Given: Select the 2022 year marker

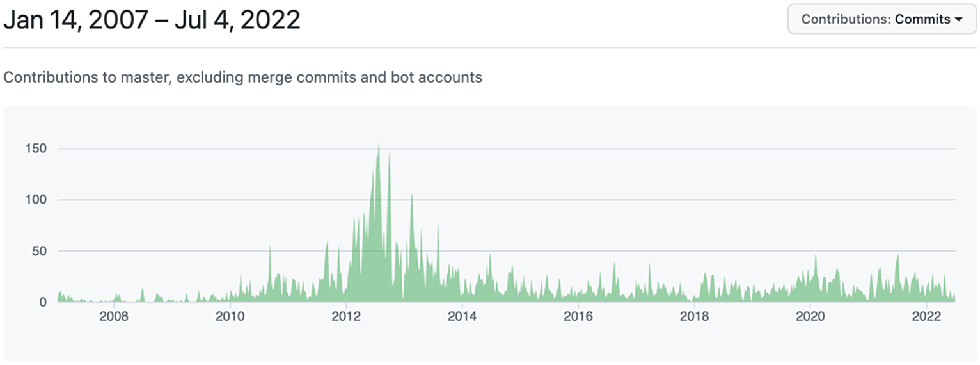Looking at the screenshot, I should click(926, 317).
